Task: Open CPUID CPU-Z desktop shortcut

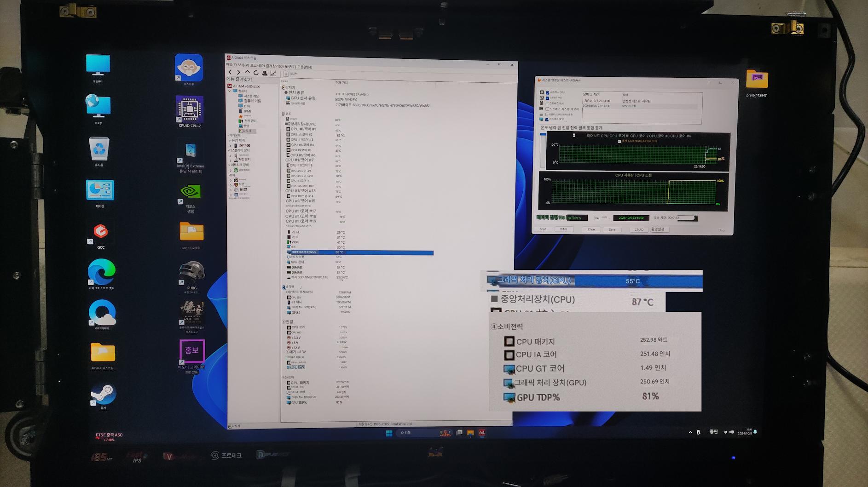Action: coord(190,110)
